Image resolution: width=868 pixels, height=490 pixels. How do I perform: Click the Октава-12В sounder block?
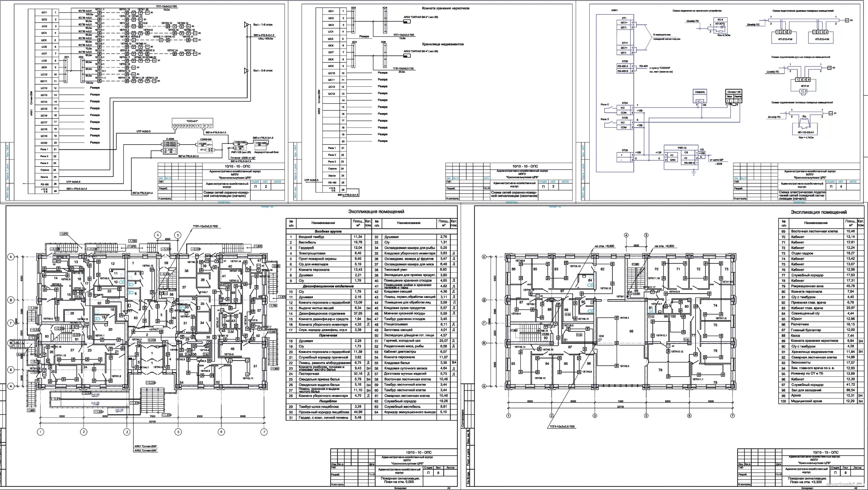click(733, 96)
